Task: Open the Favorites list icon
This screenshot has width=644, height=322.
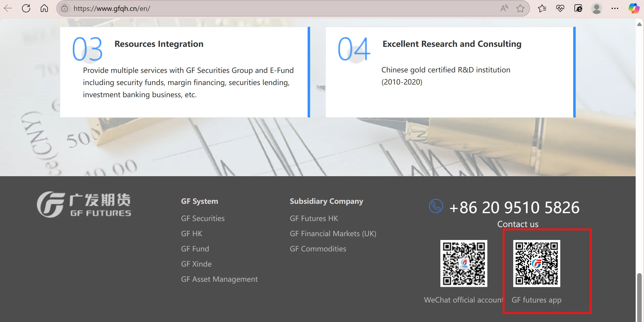Action: pyautogui.click(x=542, y=8)
